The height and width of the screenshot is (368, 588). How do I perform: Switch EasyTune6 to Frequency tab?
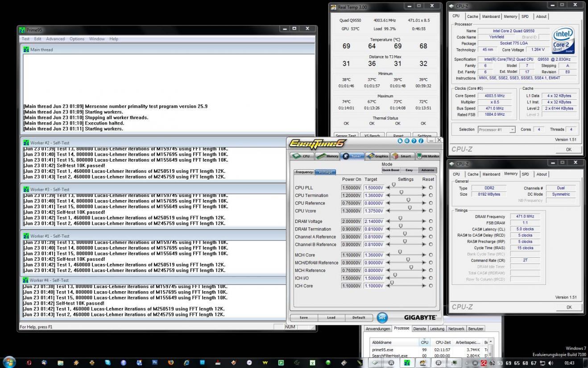(x=304, y=172)
